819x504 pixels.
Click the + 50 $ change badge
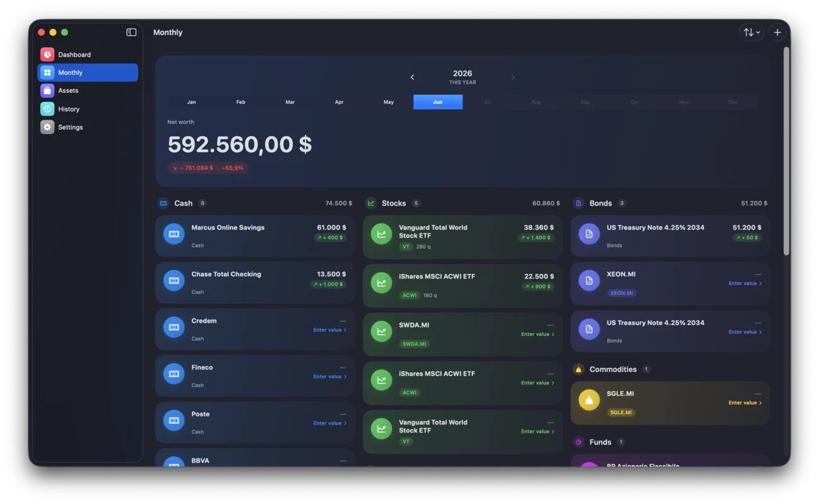click(x=747, y=238)
